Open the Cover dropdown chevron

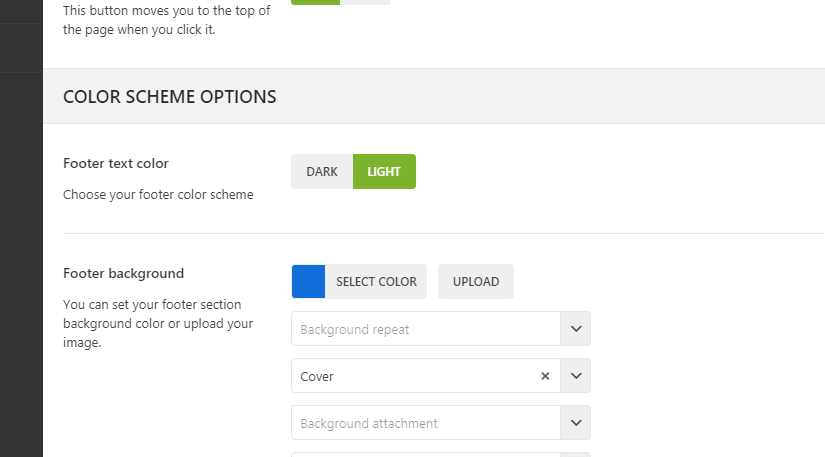click(x=576, y=377)
